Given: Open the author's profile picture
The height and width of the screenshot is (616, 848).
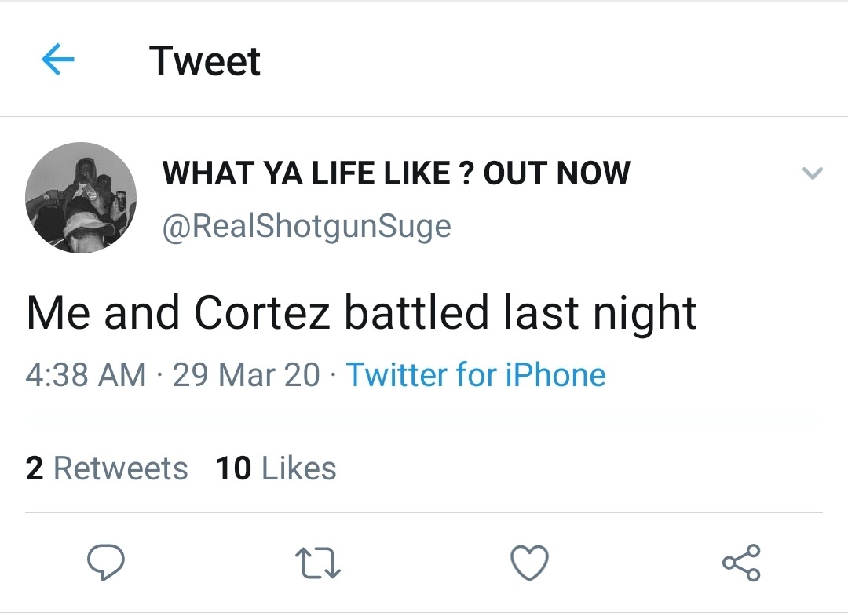Looking at the screenshot, I should pos(81,198).
